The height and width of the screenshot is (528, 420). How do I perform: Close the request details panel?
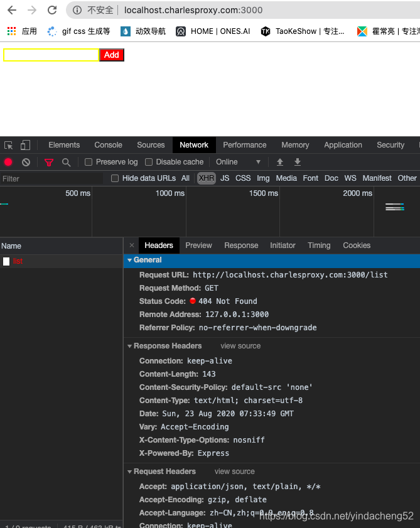click(x=132, y=245)
